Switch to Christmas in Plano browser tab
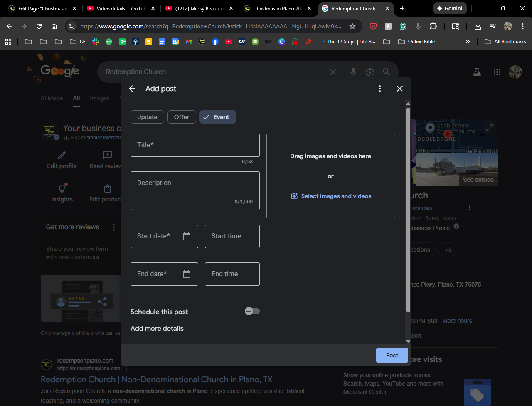 [x=277, y=8]
